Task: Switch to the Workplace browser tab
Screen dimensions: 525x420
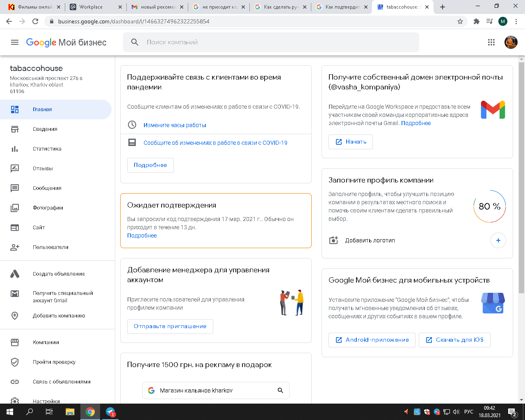Action: pyautogui.click(x=95, y=7)
